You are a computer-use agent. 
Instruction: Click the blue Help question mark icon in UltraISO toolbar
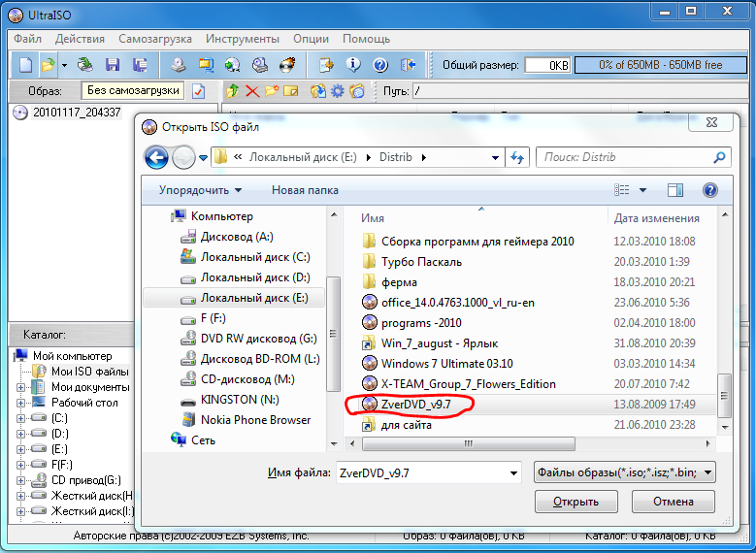coord(380,65)
